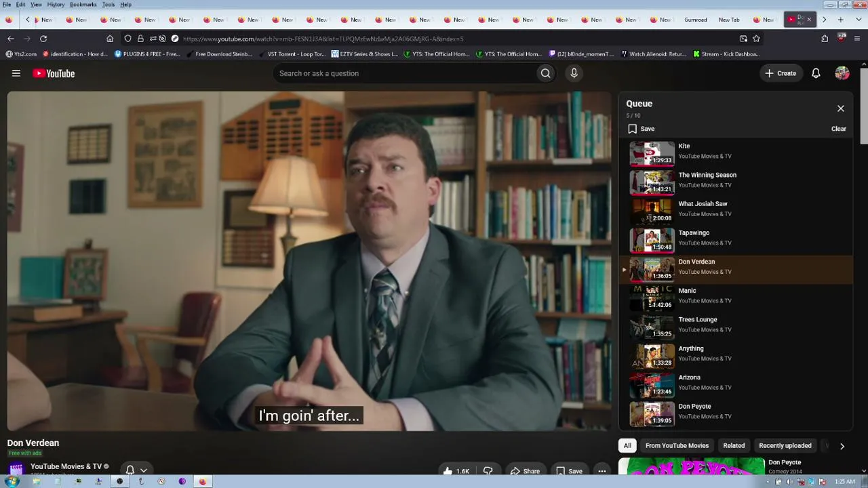The height and width of the screenshot is (488, 868).
Task: Open Firefox File menu
Action: (x=7, y=5)
